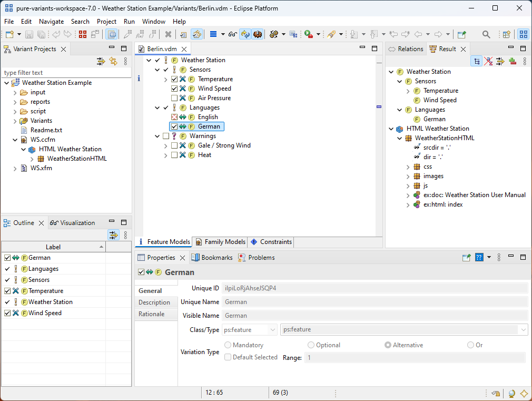Open the Description section in Properties
This screenshot has width=532, height=401.
[154, 302]
